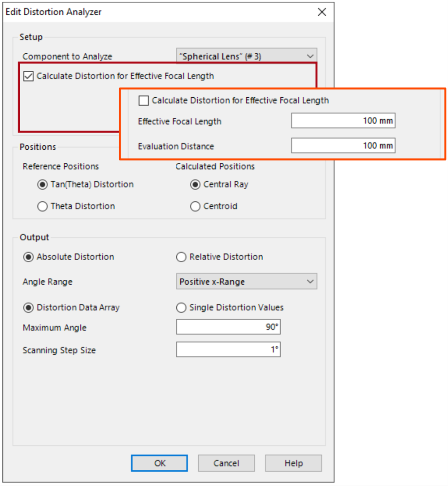Select Relative Distortion output
448x486 pixels.
click(x=181, y=257)
